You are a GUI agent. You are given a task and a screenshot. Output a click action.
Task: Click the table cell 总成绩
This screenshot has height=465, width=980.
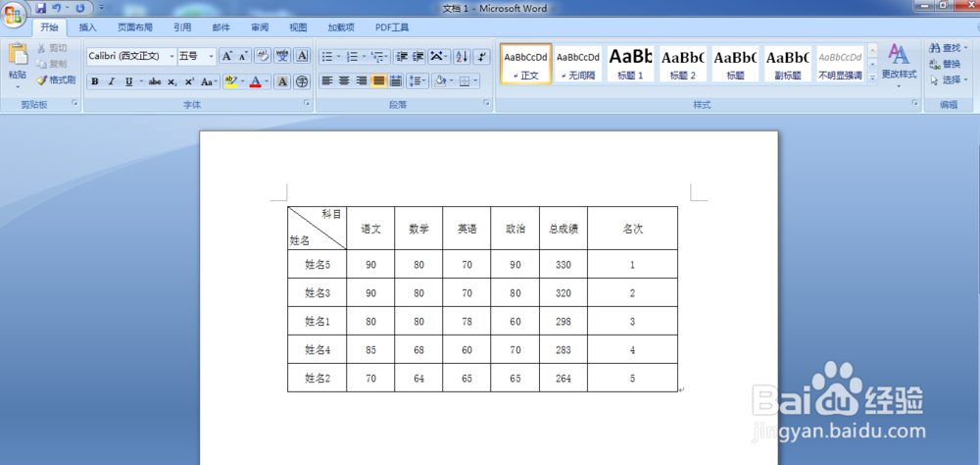(x=563, y=229)
